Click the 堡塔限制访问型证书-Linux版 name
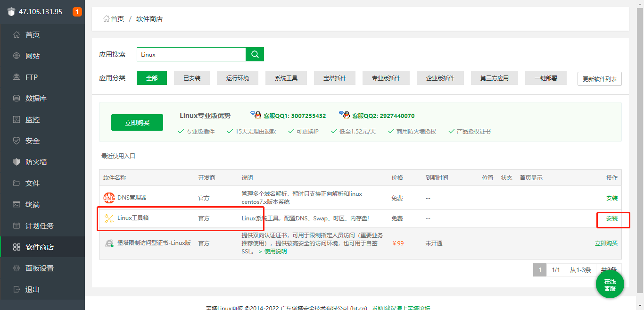This screenshot has height=310, width=644. [x=154, y=243]
